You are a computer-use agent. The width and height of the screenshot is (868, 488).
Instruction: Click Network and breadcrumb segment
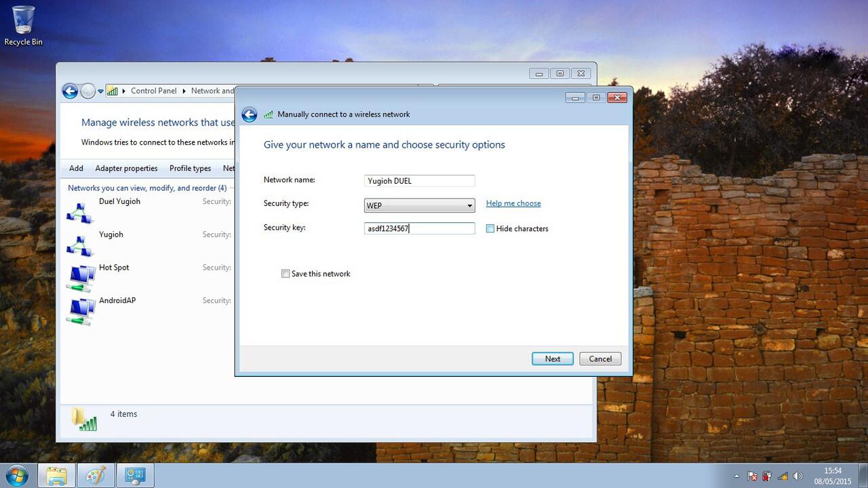tap(212, 91)
